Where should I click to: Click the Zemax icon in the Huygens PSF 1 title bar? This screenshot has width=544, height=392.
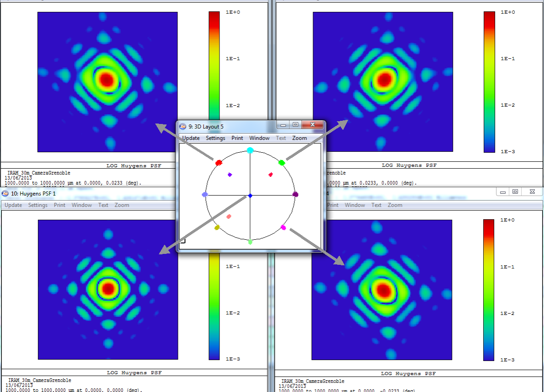point(5,194)
